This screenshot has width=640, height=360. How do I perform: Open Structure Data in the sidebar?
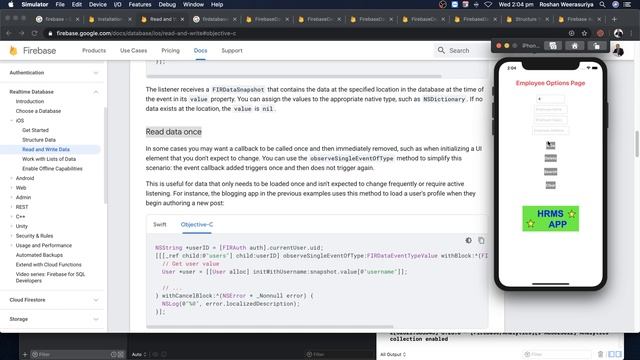coord(39,140)
